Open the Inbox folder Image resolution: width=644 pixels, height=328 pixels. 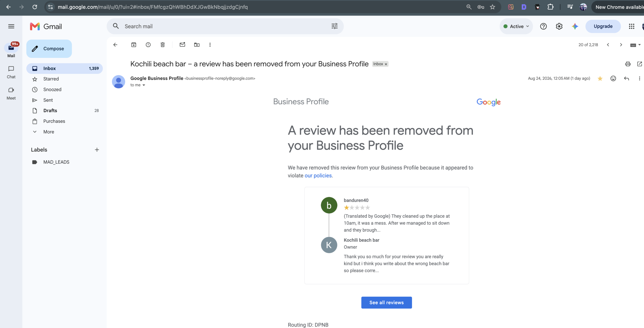[65, 69]
